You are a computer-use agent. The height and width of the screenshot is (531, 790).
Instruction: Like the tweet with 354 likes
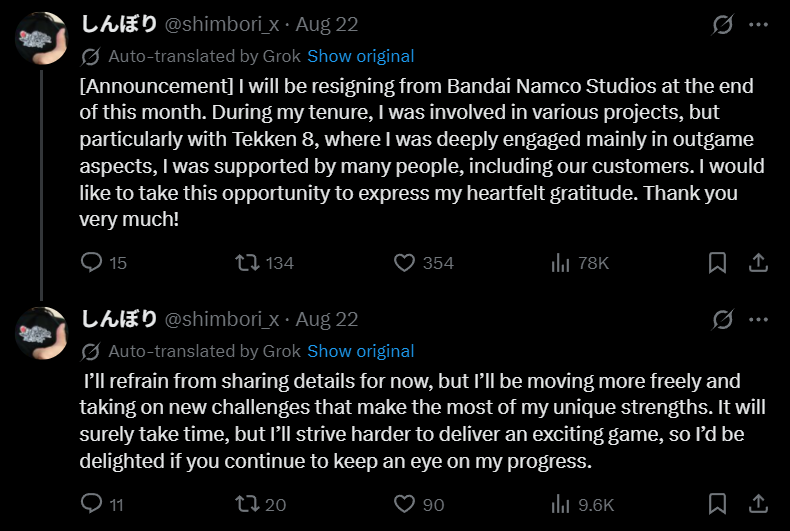pos(404,263)
